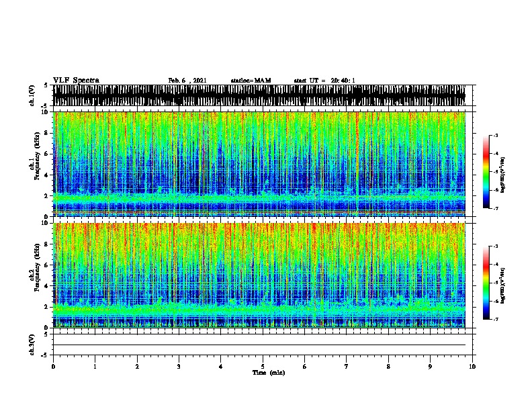Click time axis tick label "2"
This screenshot has width=532, height=411.
tap(137, 367)
